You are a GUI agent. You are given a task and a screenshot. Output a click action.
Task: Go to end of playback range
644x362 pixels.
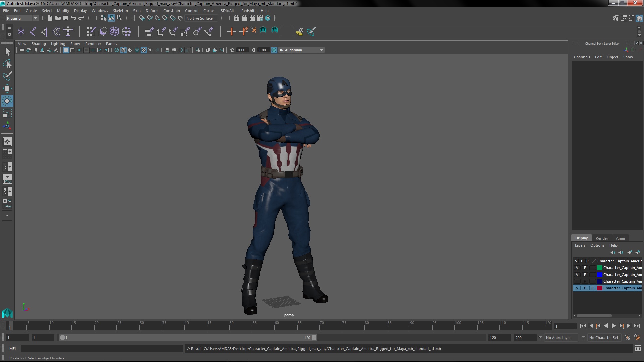click(x=637, y=326)
